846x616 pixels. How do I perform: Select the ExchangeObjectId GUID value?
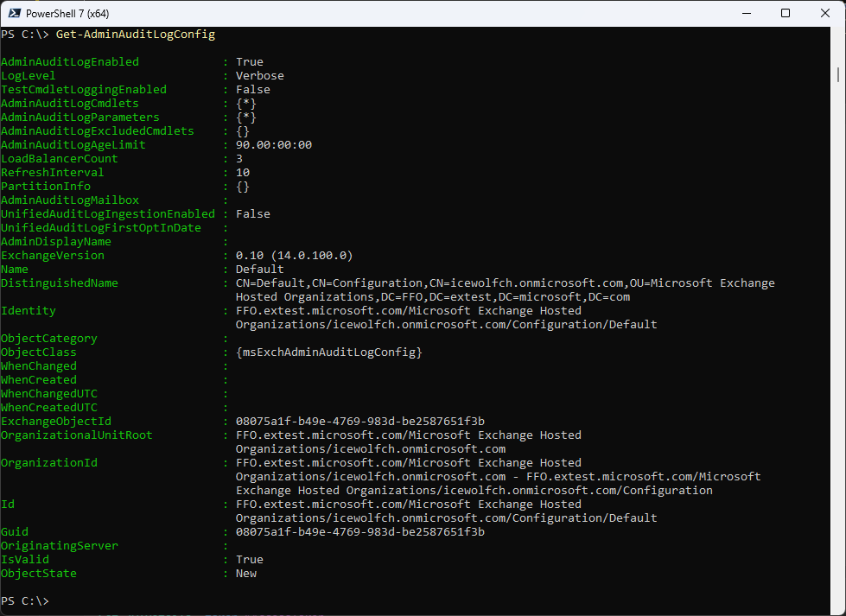point(359,422)
